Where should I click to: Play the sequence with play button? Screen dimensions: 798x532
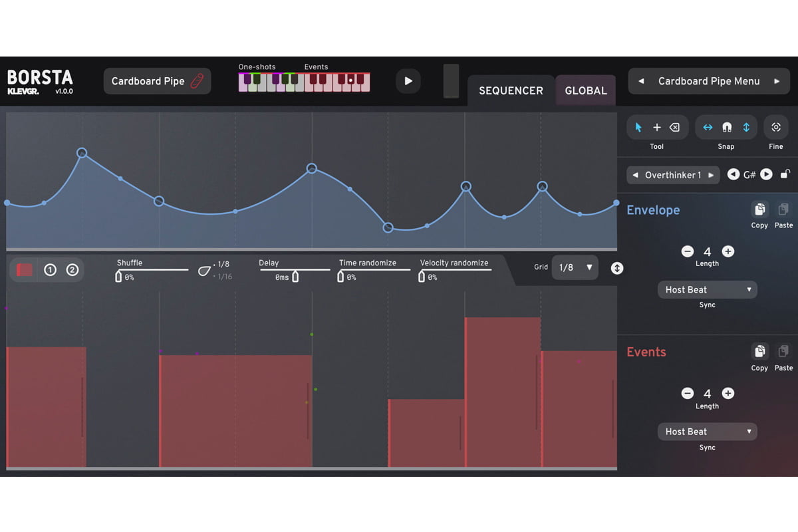tap(408, 81)
